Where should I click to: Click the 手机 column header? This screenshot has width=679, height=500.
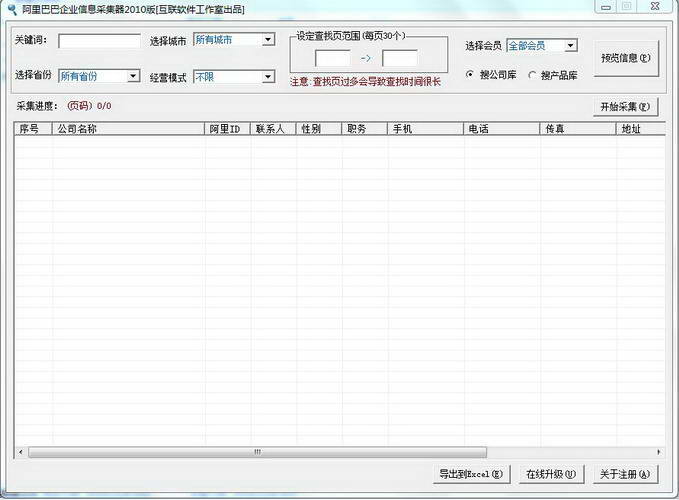(425, 129)
